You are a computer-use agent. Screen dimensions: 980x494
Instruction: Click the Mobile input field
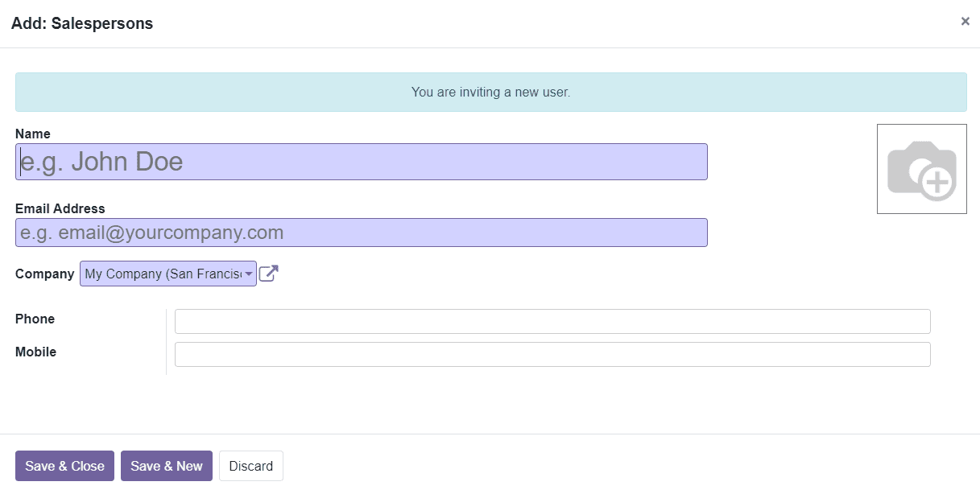tap(552, 354)
